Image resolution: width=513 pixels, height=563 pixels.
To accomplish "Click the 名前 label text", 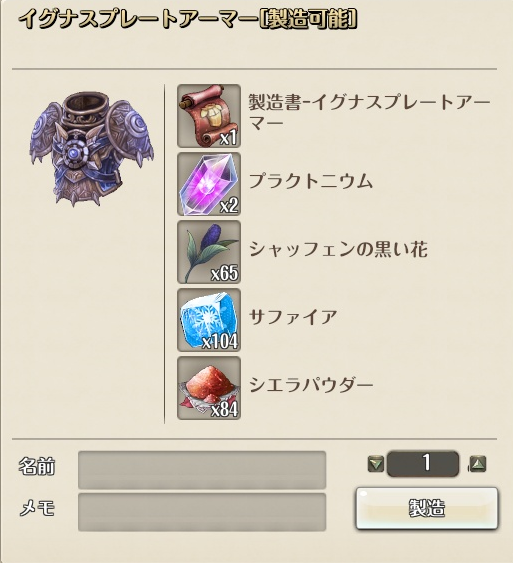I will tap(37, 466).
